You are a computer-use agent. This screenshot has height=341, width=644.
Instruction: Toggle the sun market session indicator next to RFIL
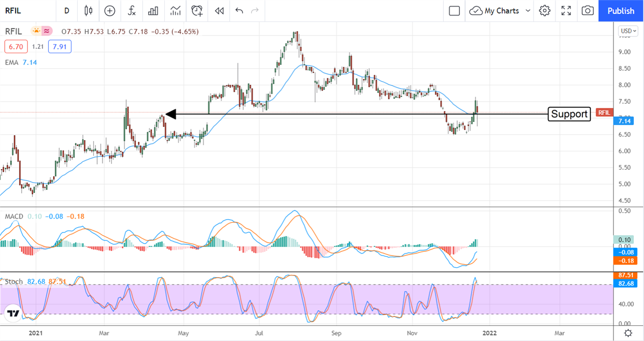(x=36, y=31)
